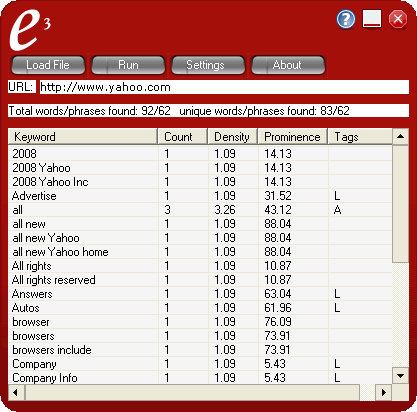Click the 61.96 prominence value
417x412 pixels.
click(x=278, y=308)
